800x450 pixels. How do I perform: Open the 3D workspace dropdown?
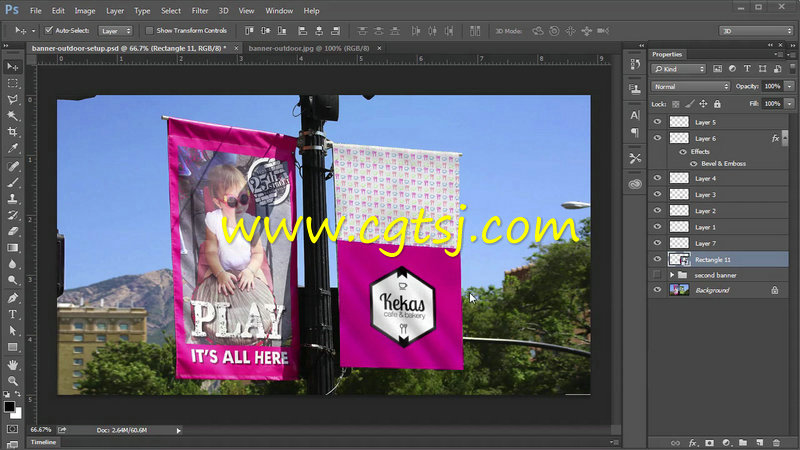[x=756, y=31]
